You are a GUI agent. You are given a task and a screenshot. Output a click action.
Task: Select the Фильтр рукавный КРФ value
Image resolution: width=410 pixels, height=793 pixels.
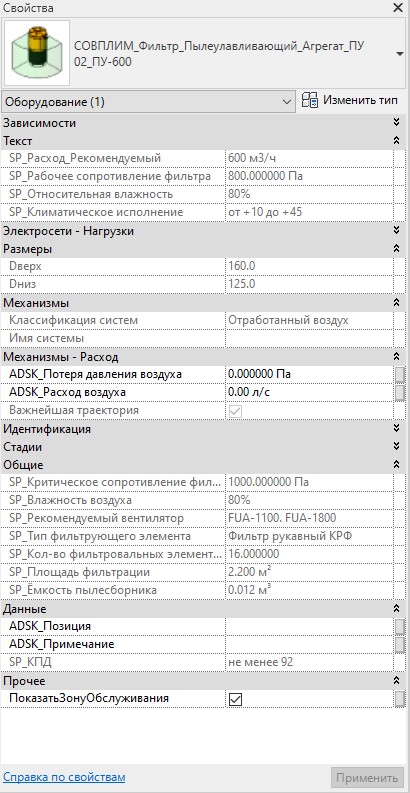pyautogui.click(x=291, y=537)
